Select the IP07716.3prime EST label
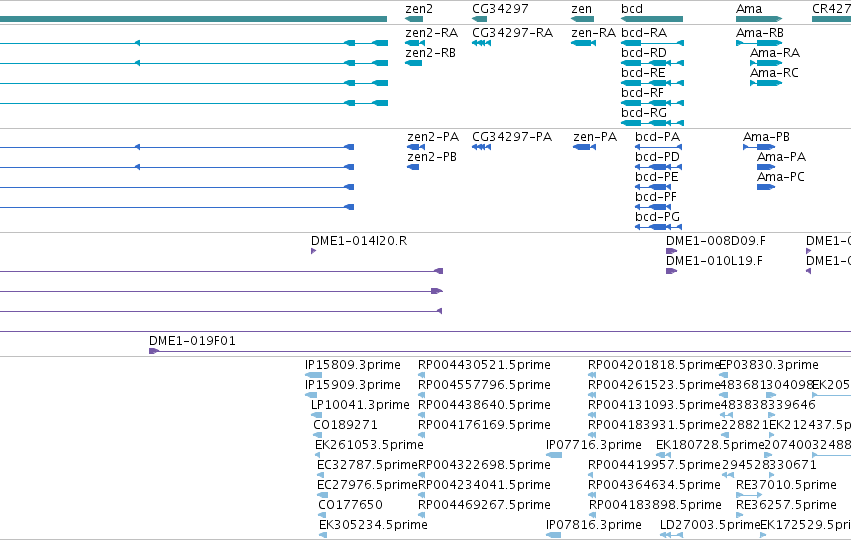851x540 pixels. tap(594, 445)
